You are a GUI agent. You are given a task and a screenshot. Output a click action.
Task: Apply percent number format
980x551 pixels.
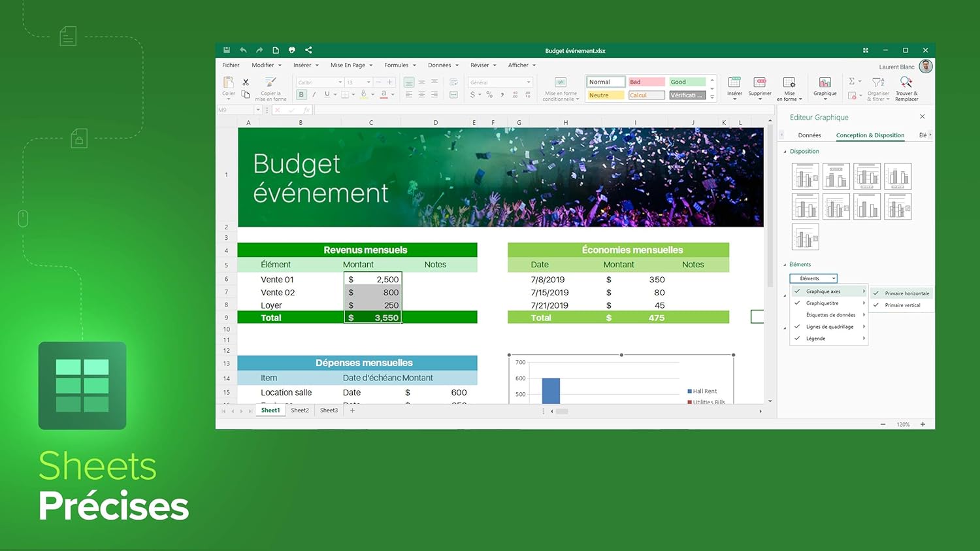click(x=489, y=95)
